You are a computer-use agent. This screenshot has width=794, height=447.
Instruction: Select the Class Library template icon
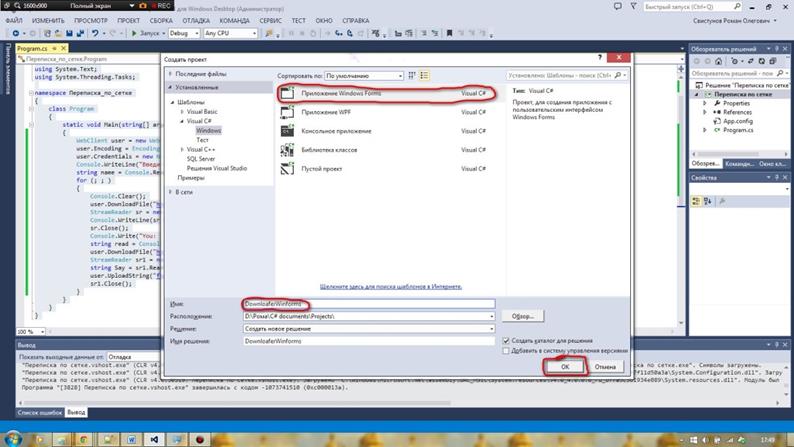[x=288, y=150]
